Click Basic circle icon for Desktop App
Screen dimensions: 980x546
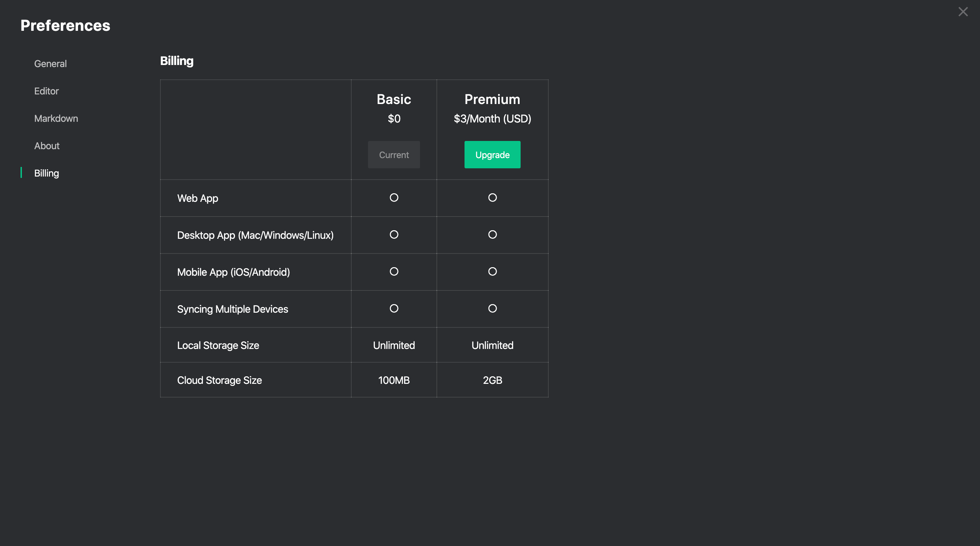394,234
